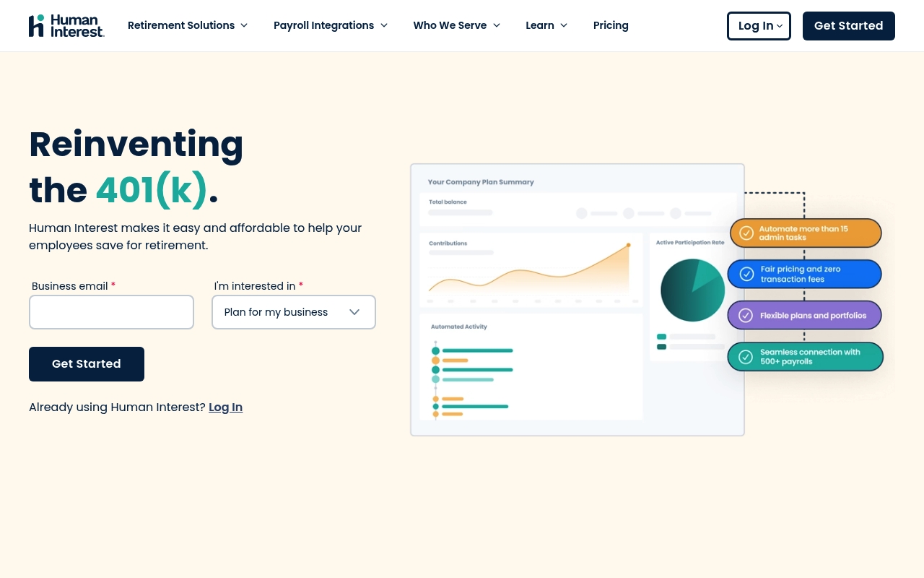Image resolution: width=924 pixels, height=578 pixels.
Task: Click the Total balance label
Action: pyautogui.click(x=448, y=202)
